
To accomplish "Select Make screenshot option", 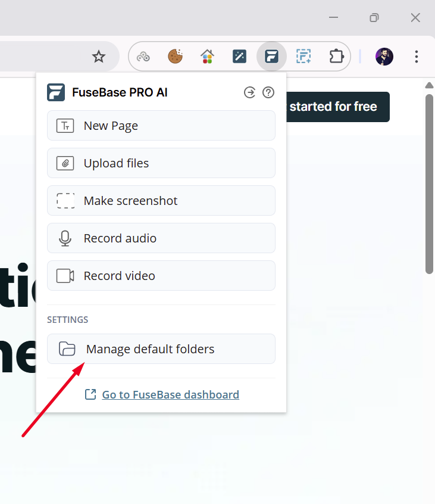I will pos(161,201).
